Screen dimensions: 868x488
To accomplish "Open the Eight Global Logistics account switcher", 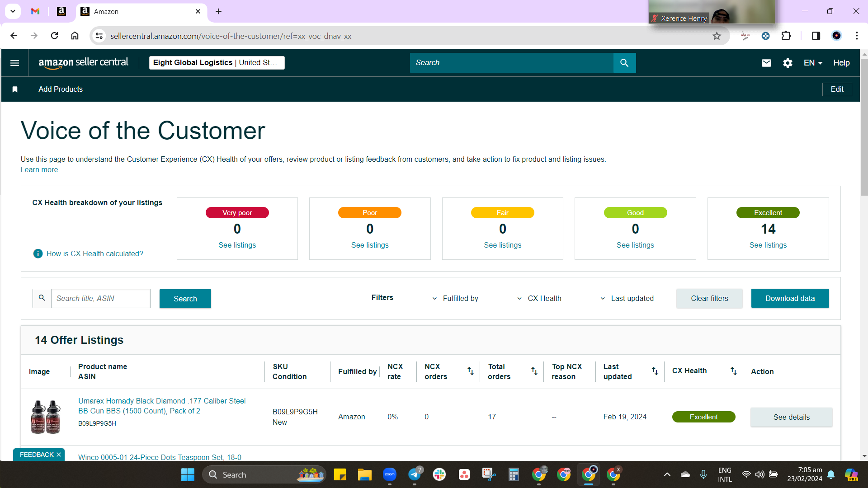I will pyautogui.click(x=217, y=63).
